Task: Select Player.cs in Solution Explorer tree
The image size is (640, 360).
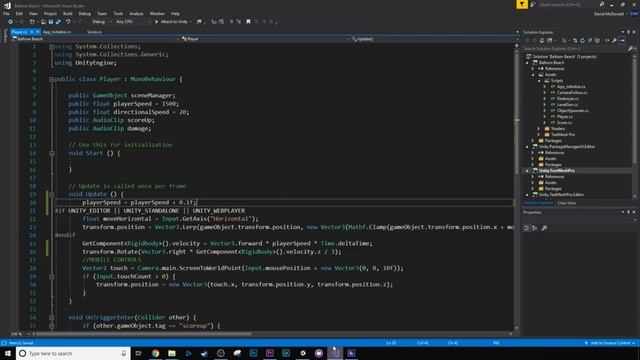Action: coord(564,117)
